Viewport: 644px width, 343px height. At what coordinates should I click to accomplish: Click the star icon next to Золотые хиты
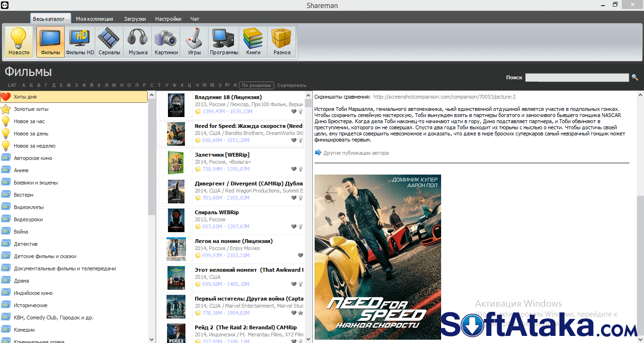pyautogui.click(x=6, y=109)
